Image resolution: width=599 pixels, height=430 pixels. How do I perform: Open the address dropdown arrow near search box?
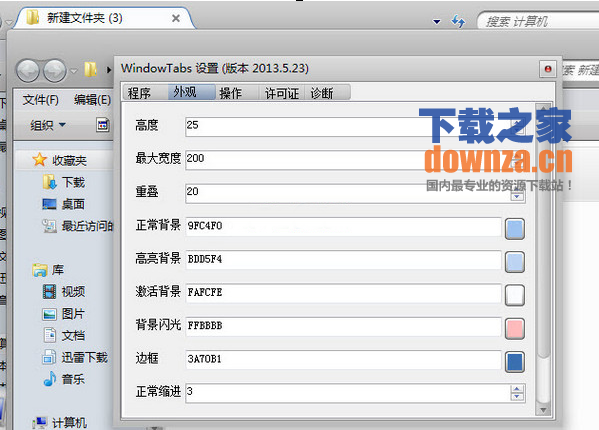point(437,22)
